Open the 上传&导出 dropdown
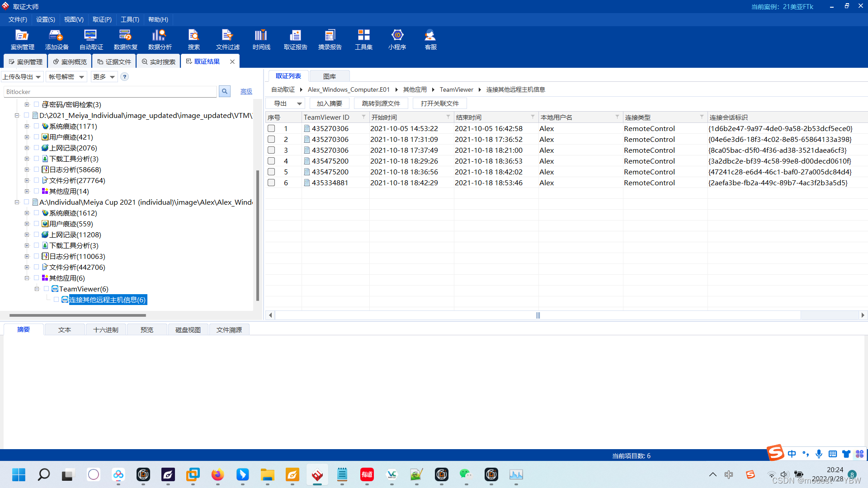Viewport: 868px width, 488px height. (x=22, y=77)
